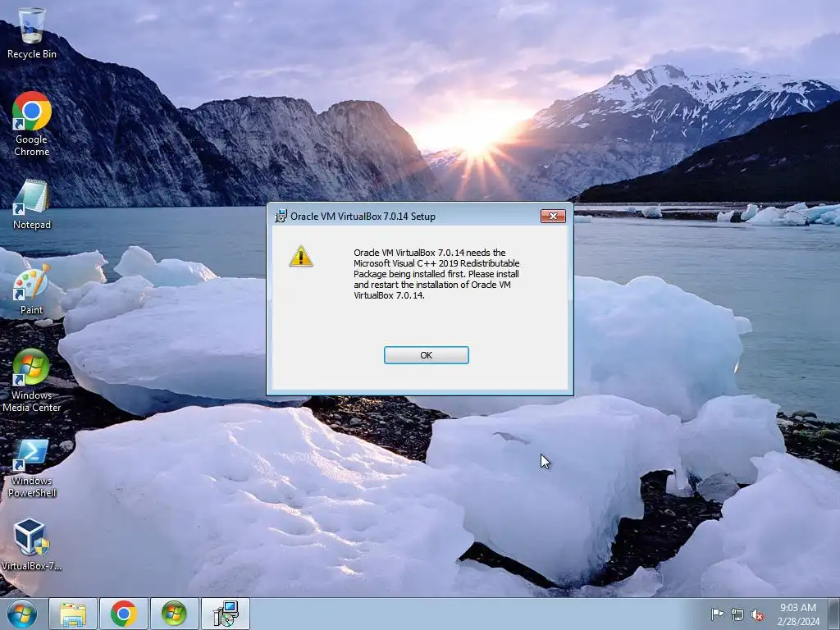840x630 pixels.
Task: Click the warning triangle icon in dialog
Action: pos(301,256)
